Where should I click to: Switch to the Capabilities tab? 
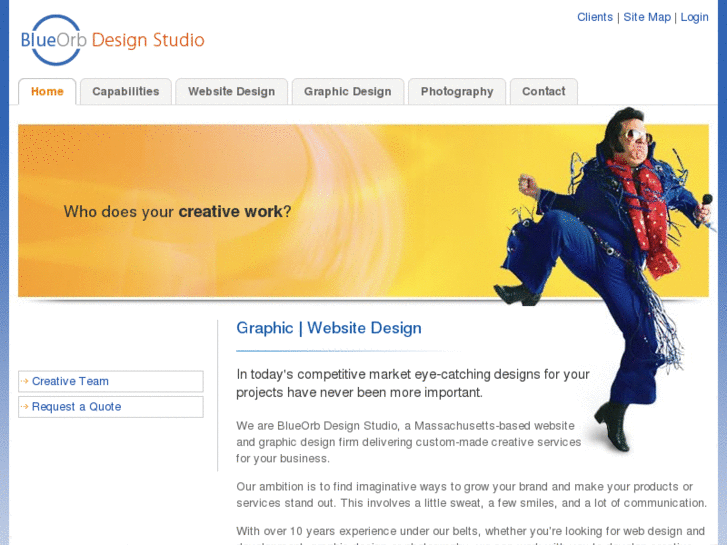pos(126,91)
